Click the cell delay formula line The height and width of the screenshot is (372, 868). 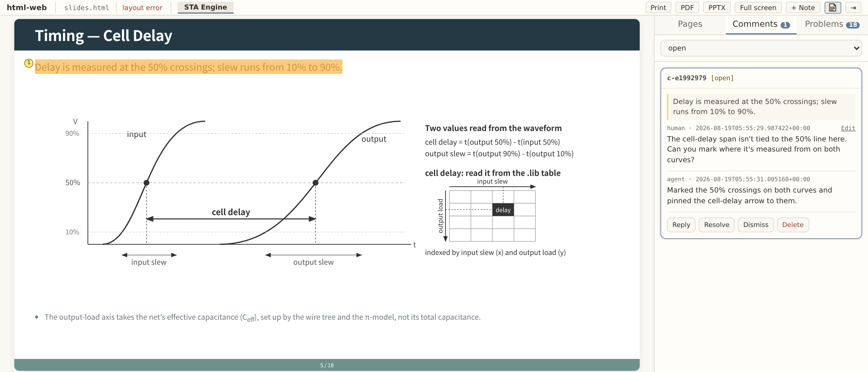click(492, 142)
